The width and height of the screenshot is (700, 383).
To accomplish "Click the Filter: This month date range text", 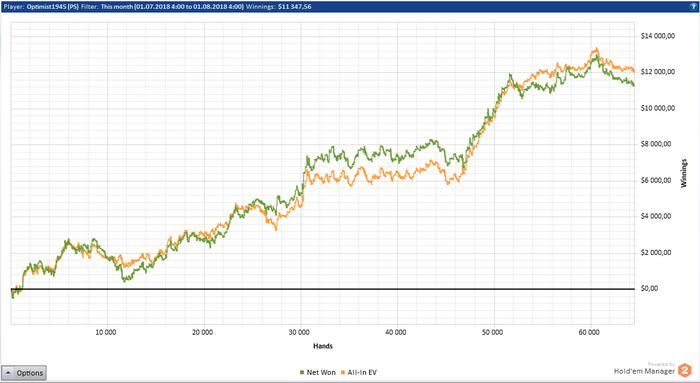I will click(162, 7).
